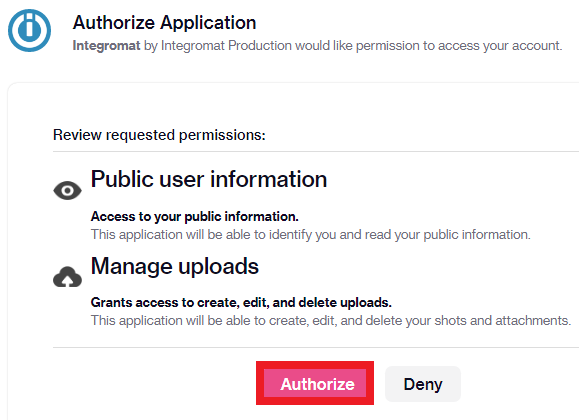The width and height of the screenshot is (579, 420).
Task: Click the 'Review requested permissions:' label
Action: pos(159,135)
